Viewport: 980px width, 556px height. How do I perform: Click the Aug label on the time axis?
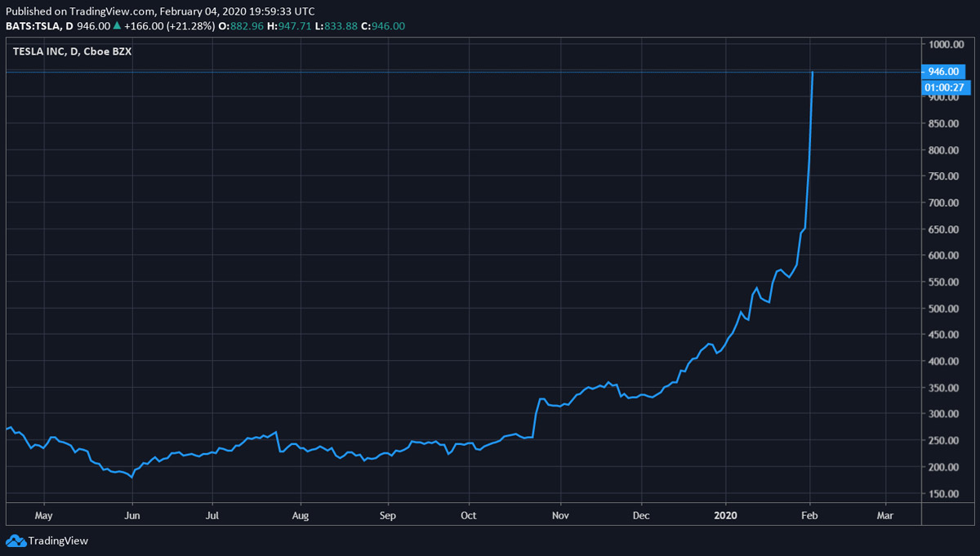point(301,516)
